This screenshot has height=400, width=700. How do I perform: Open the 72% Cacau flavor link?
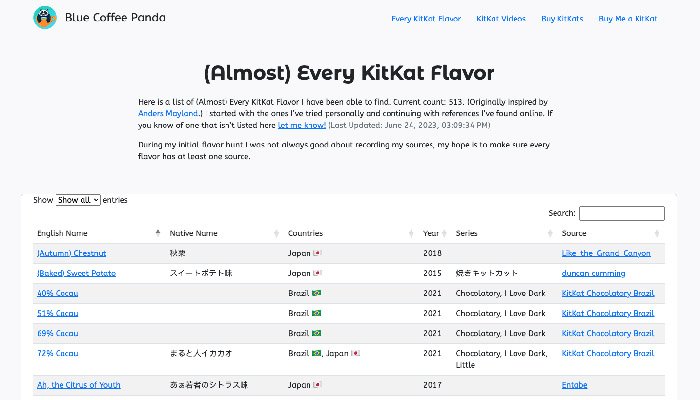(x=58, y=354)
